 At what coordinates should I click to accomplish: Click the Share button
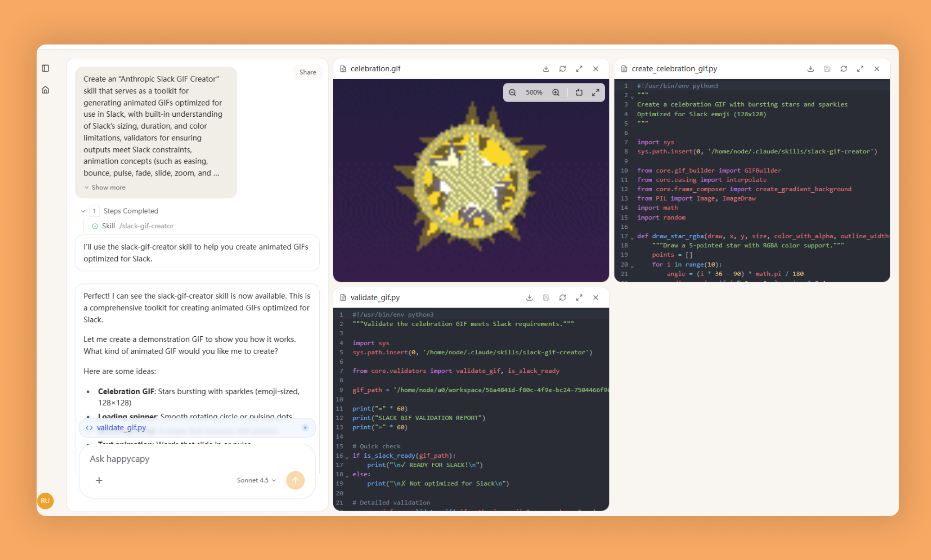tap(307, 72)
